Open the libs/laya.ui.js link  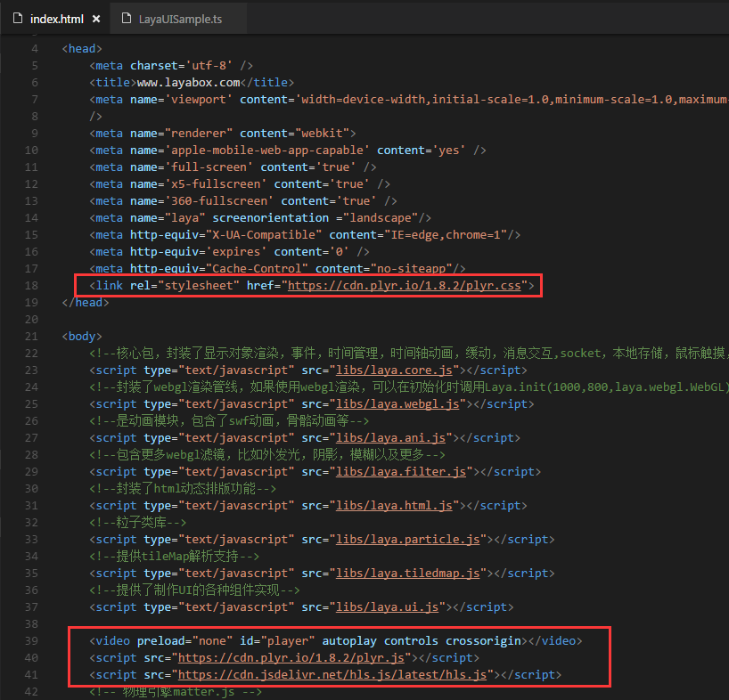[389, 606]
